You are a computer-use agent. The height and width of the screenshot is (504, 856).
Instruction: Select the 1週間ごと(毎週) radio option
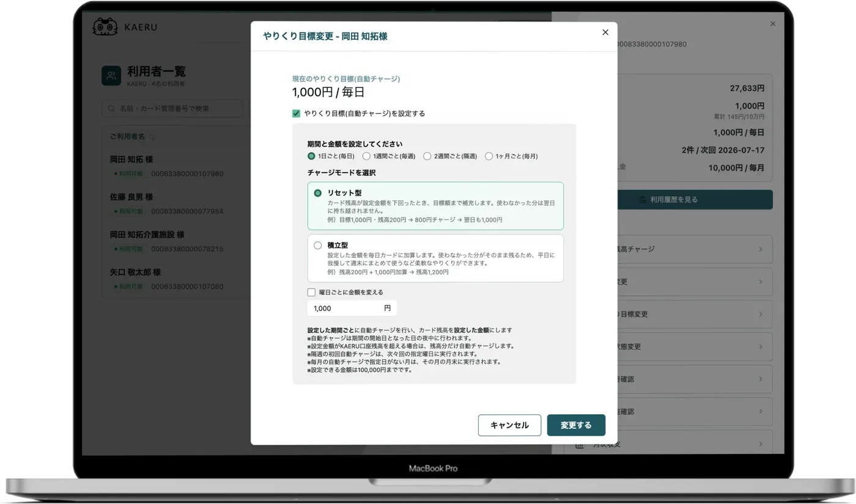tap(366, 156)
